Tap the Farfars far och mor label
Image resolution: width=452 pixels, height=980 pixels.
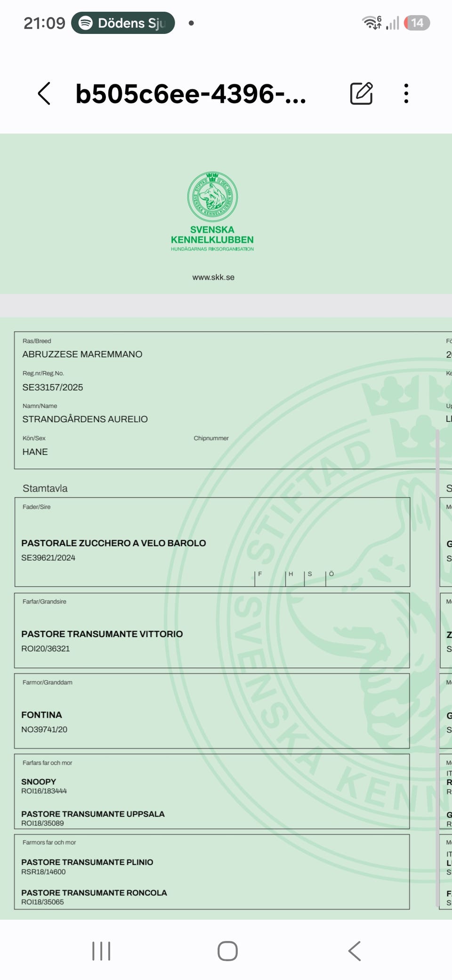[x=48, y=762]
